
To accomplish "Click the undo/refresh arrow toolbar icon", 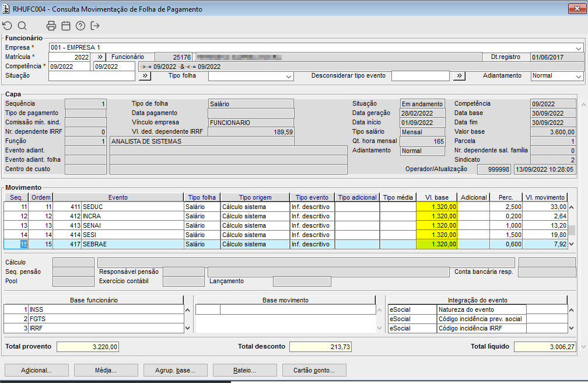I will [7, 26].
